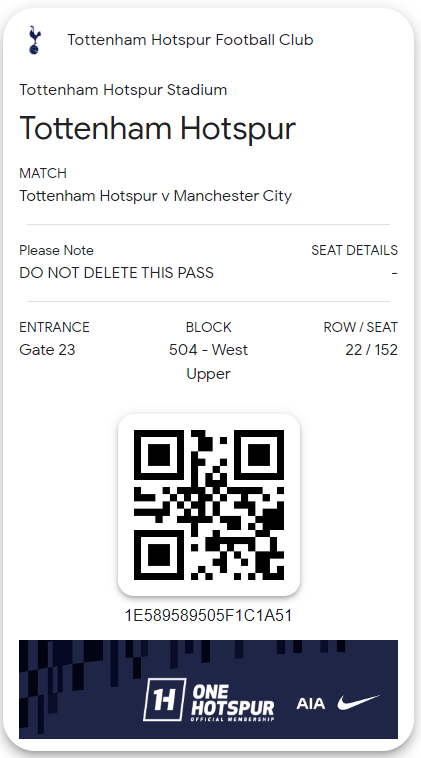Click the One Hotspur 1H badge logo
Viewport: 421px width, 758px height.
(x=164, y=699)
